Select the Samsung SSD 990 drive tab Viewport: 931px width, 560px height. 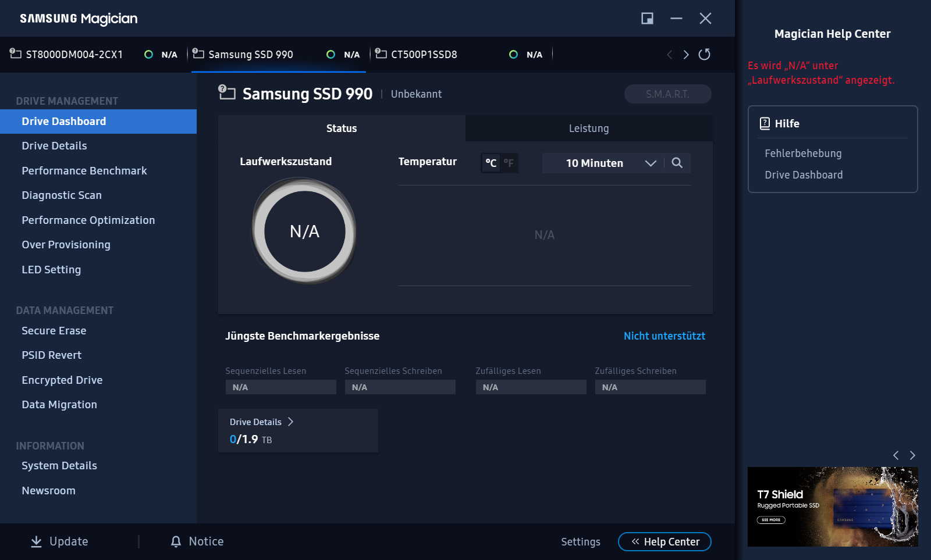[x=278, y=55]
